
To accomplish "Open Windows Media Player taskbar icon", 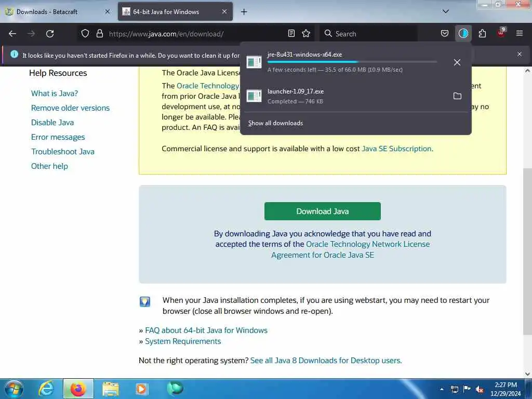I will pos(141,389).
